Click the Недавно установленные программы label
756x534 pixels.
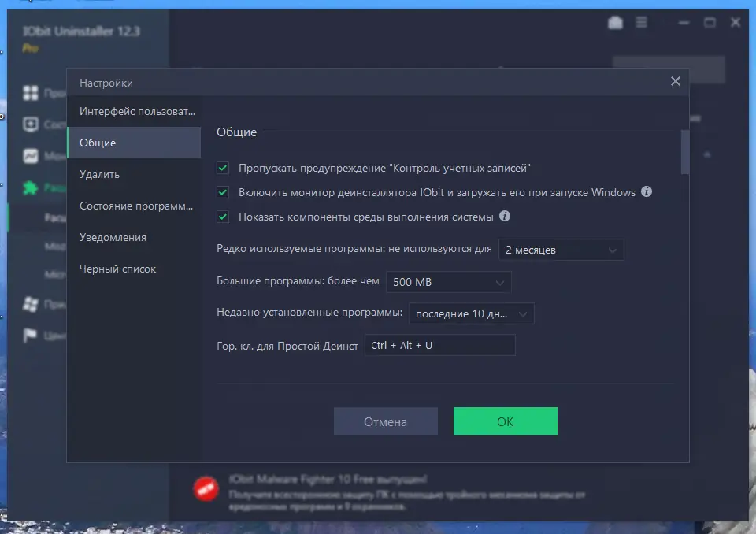pos(309,313)
